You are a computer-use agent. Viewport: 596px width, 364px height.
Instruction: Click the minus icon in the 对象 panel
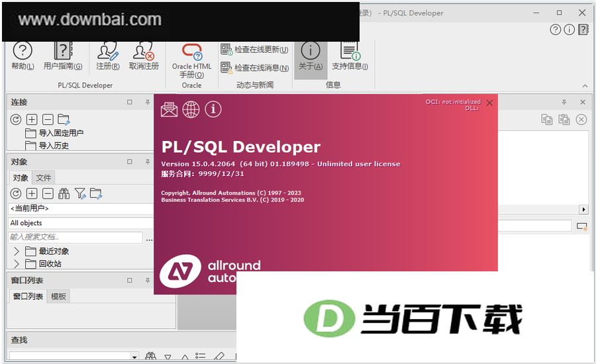[48, 194]
